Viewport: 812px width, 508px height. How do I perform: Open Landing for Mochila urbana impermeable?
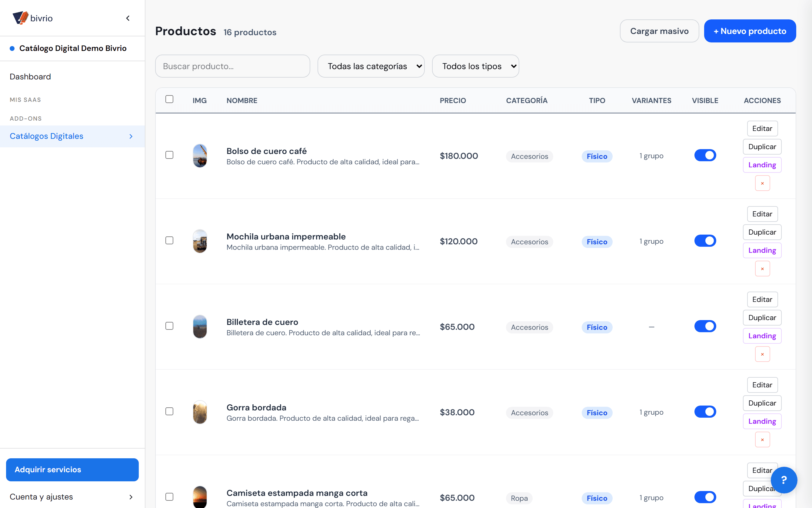(x=762, y=250)
